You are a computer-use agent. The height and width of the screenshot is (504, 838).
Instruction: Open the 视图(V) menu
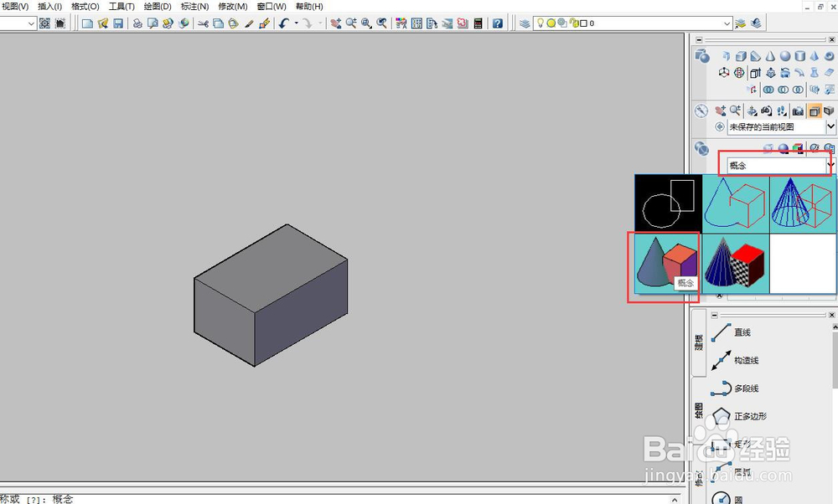15,7
